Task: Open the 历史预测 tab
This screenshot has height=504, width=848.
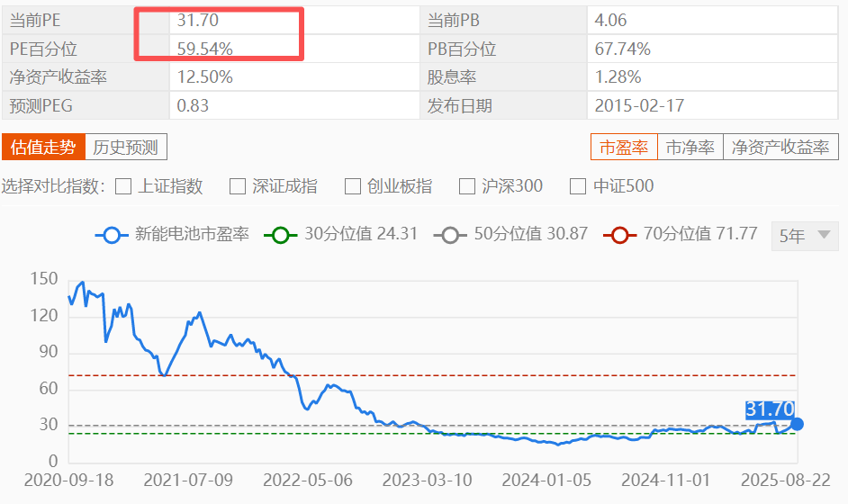Action: 126,148
